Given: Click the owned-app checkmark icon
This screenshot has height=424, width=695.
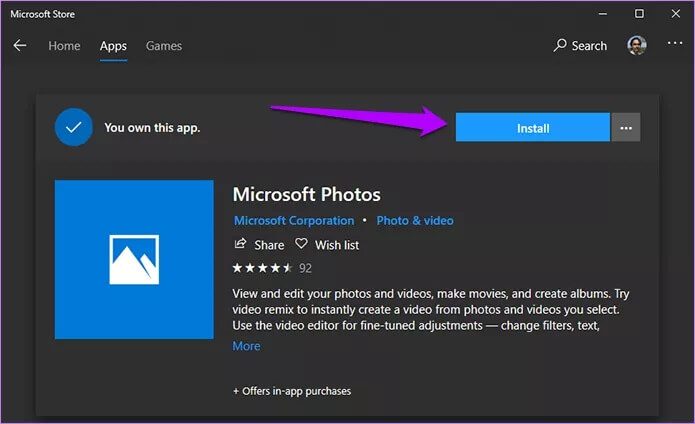Looking at the screenshot, I should pyautogui.click(x=74, y=127).
